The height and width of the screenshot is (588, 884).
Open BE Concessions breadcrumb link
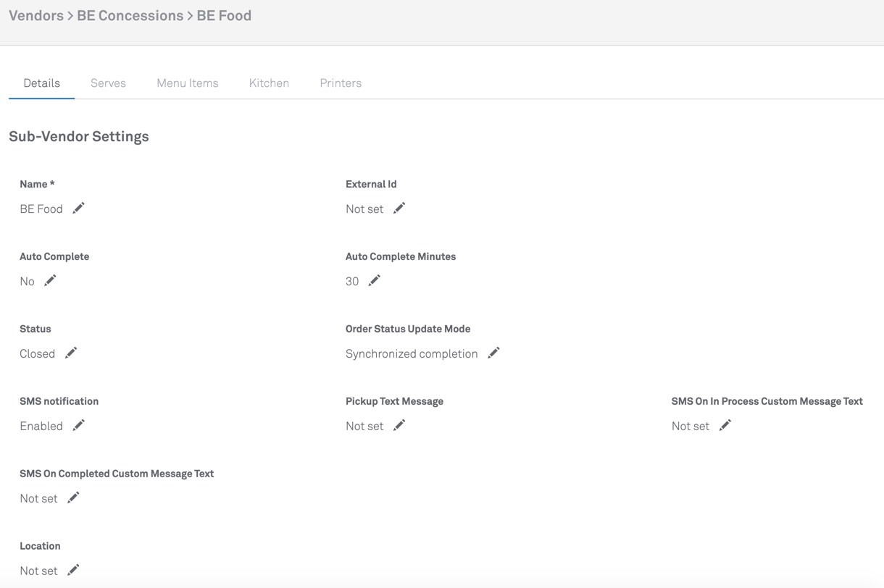click(130, 16)
